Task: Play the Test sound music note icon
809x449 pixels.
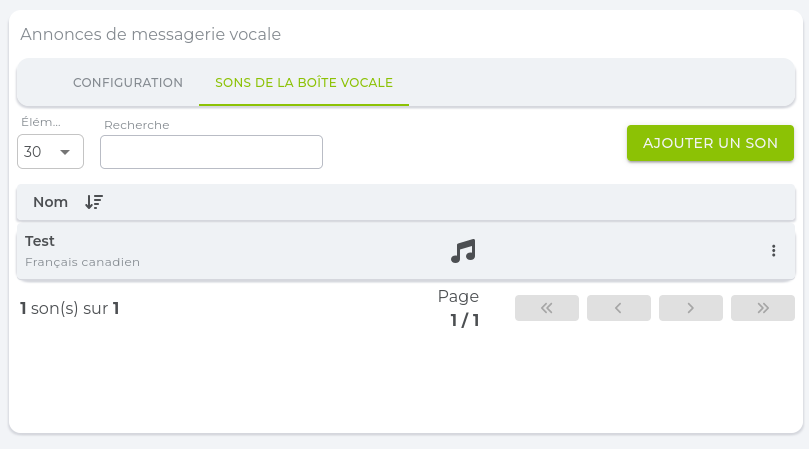Action: coord(463,251)
